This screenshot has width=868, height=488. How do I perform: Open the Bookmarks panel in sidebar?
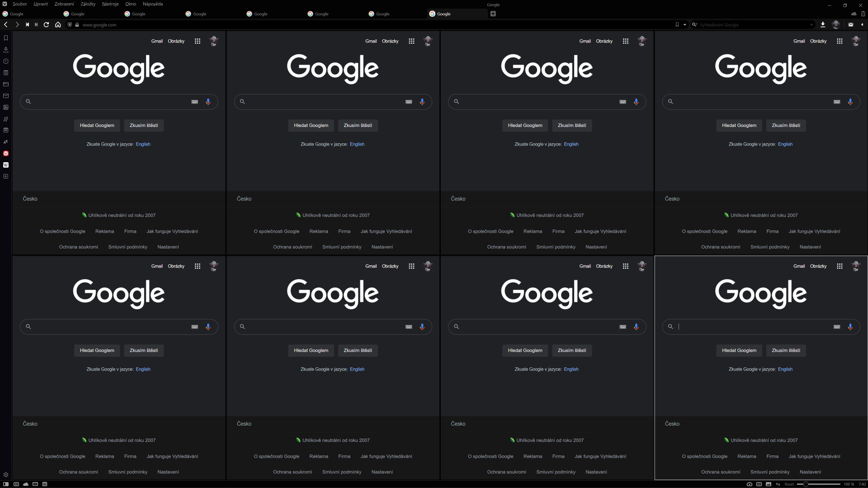pos(6,38)
